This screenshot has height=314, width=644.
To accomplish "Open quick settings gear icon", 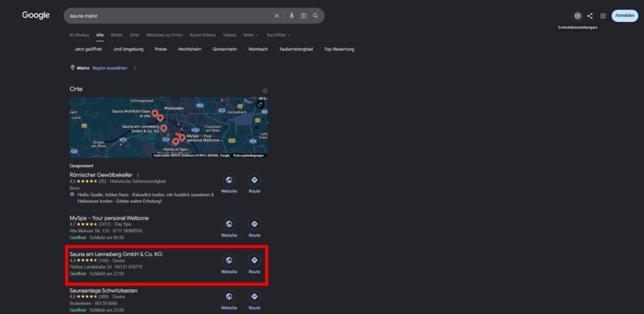I will [577, 16].
